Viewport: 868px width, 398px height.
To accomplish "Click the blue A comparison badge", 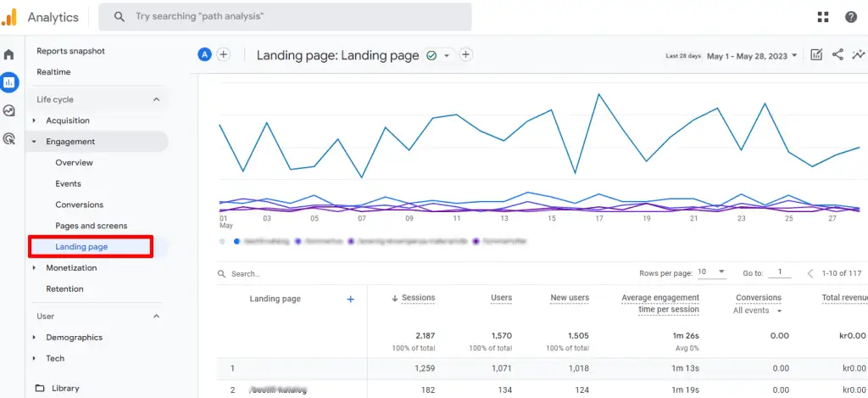I will pos(205,54).
